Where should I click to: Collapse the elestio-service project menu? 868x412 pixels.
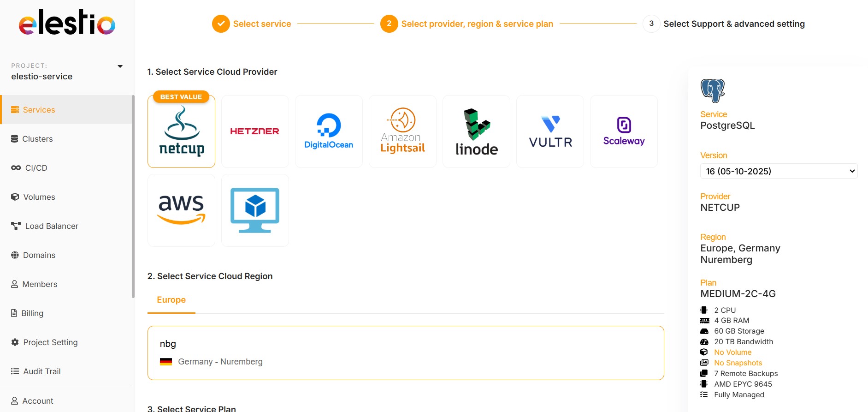click(120, 66)
